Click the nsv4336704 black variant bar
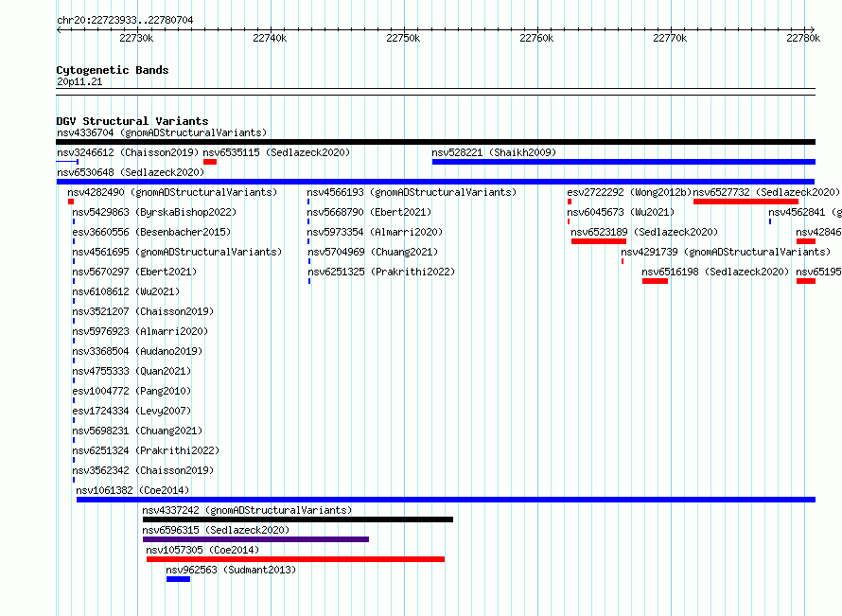842x616 pixels. (435, 142)
